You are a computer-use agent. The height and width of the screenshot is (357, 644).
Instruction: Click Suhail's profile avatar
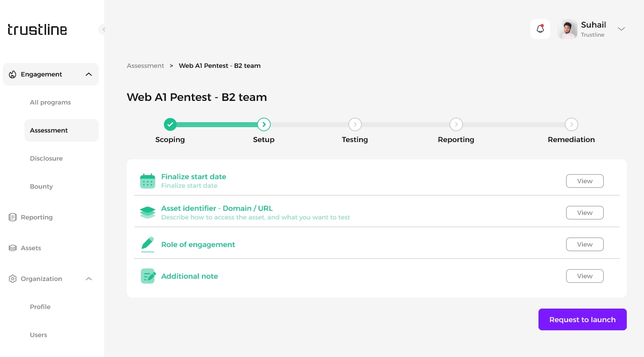[567, 29]
